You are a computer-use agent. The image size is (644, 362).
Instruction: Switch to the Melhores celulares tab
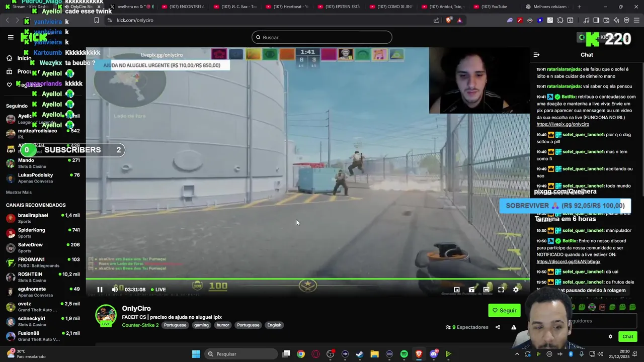[546, 7]
